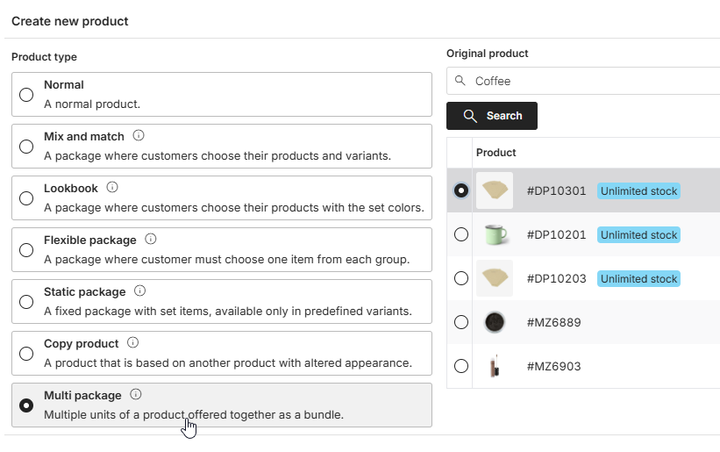Select product #DP10201 radio button
720x452 pixels.
[461, 234]
